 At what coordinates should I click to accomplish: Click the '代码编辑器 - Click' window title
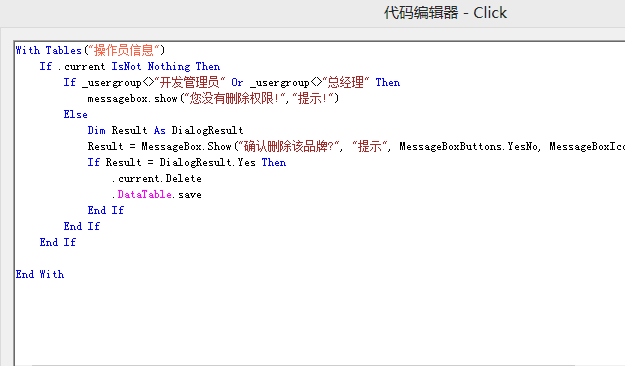pyautogui.click(x=445, y=13)
